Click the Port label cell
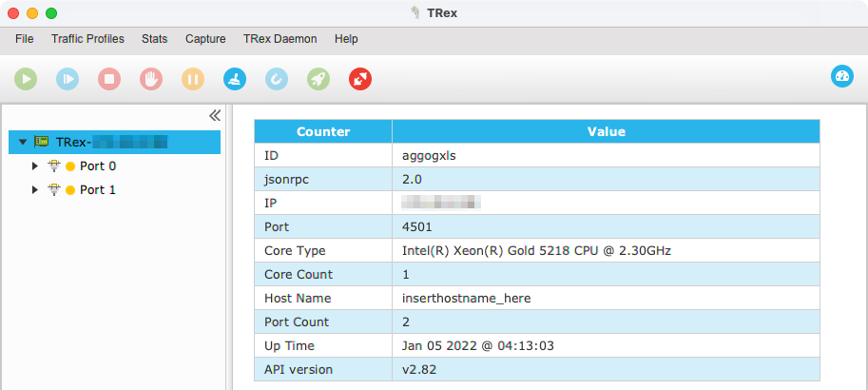This screenshot has height=390, width=868. (x=323, y=226)
